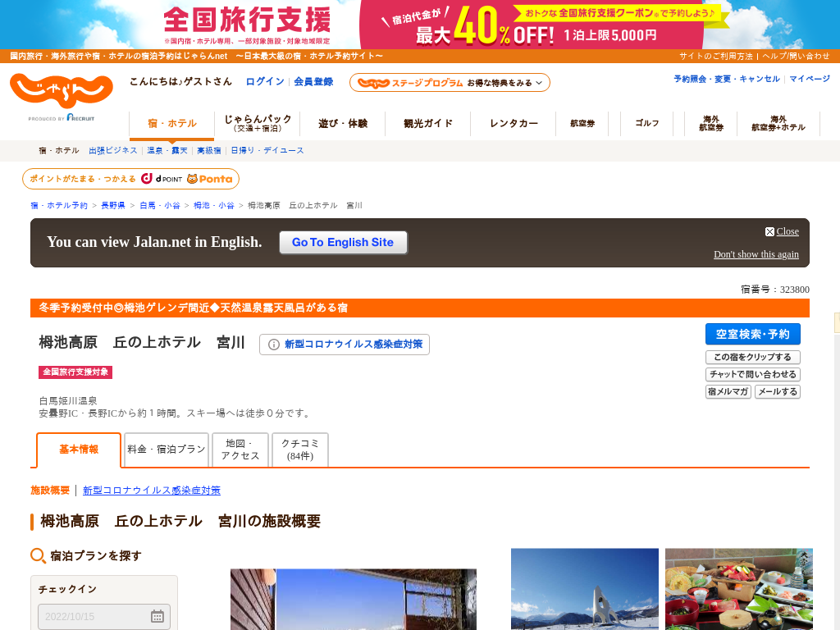840x630 pixels.
Task: Click 新型コロナウイルス感染症対策 button near hotel name
Action: point(345,345)
